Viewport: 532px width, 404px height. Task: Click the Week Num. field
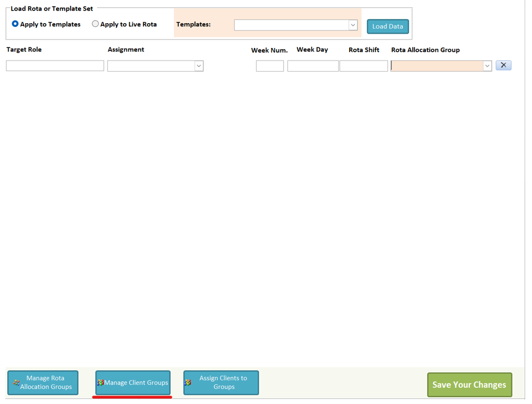click(x=270, y=66)
